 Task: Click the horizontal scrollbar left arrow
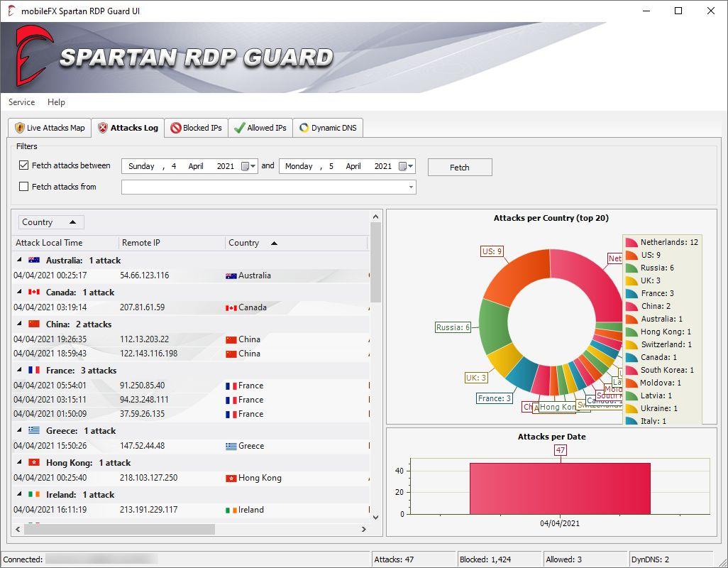click(x=18, y=529)
